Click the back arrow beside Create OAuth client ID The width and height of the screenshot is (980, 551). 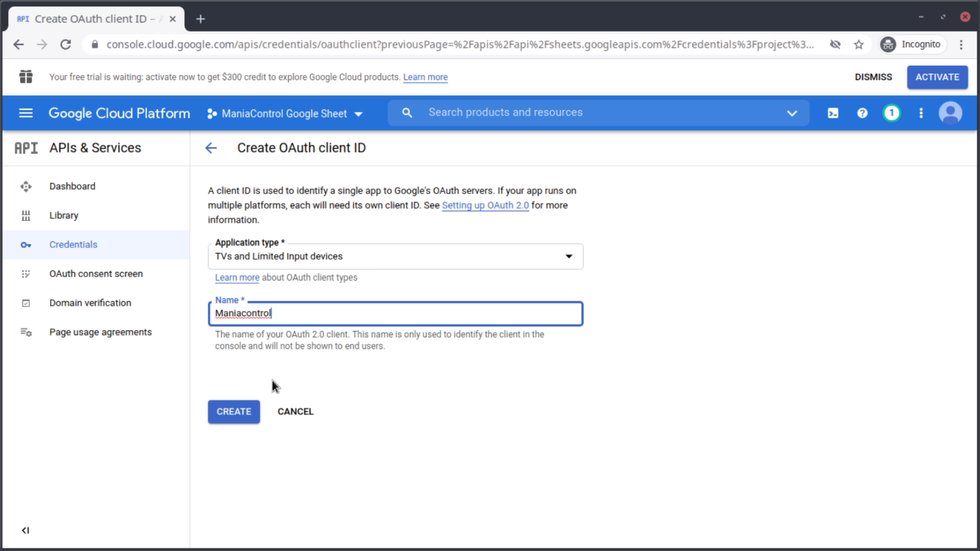211,148
